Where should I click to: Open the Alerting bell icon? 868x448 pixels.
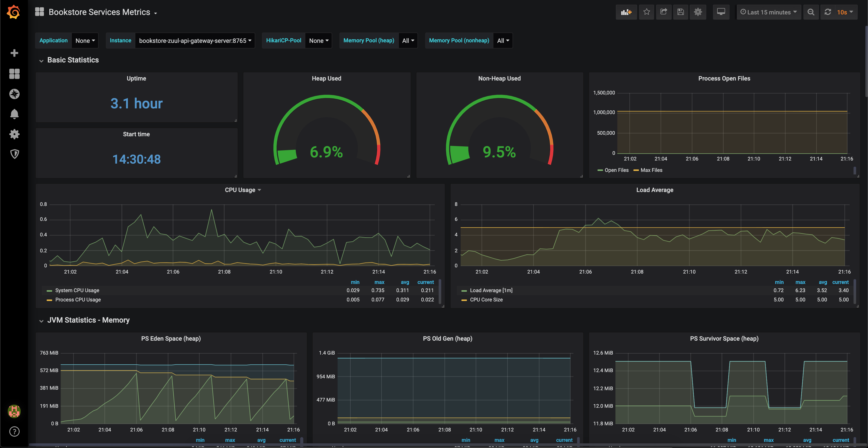(14, 114)
